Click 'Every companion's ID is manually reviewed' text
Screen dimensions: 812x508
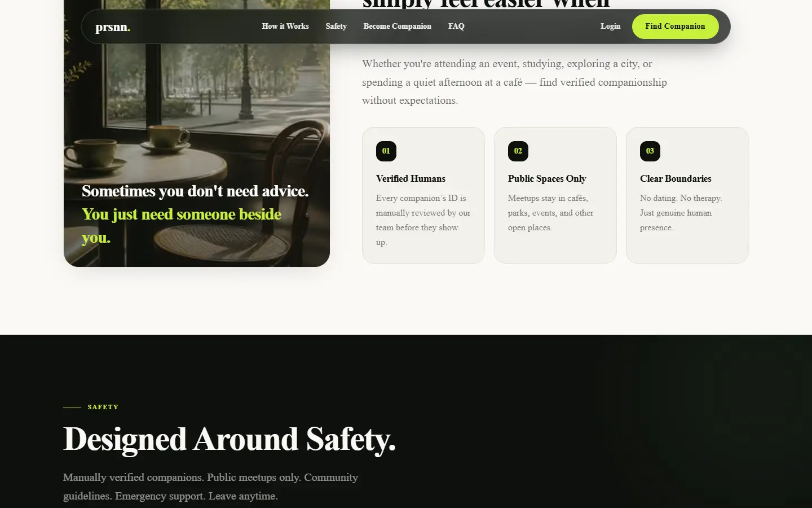423,220
